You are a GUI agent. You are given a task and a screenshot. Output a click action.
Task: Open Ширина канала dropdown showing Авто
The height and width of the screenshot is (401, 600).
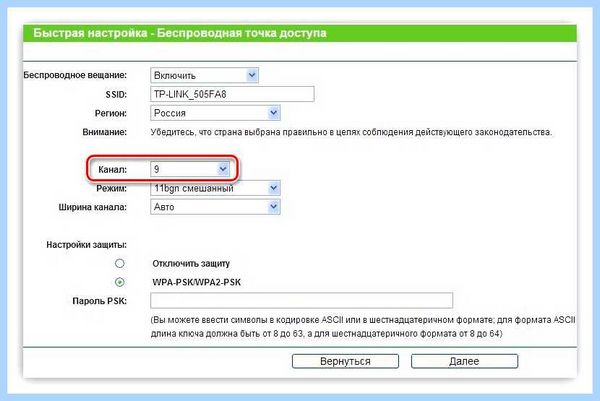(215, 207)
